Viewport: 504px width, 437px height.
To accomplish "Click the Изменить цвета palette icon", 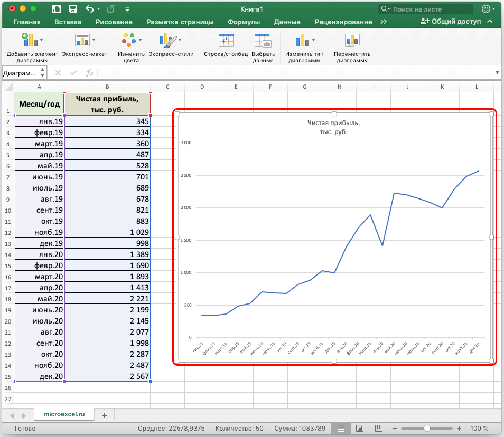I will pyautogui.click(x=129, y=40).
